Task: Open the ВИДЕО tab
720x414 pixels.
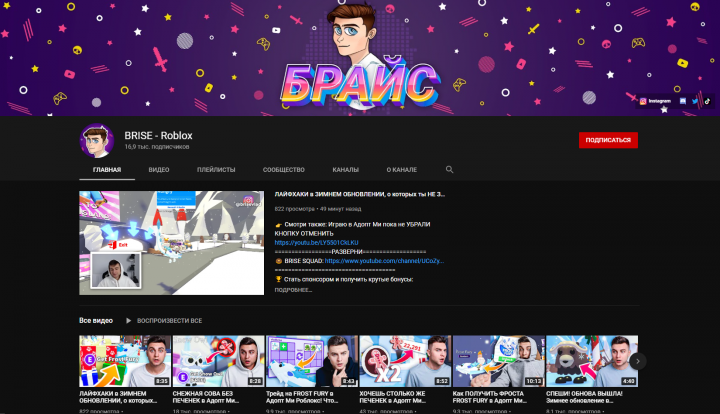Action: [159, 170]
